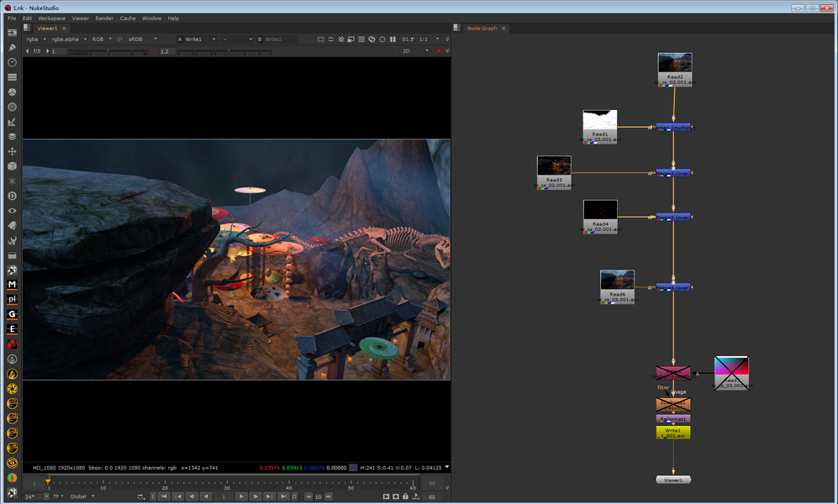Open the 3D nodes cube icon
This screenshot has height=504, width=838.
point(12,166)
